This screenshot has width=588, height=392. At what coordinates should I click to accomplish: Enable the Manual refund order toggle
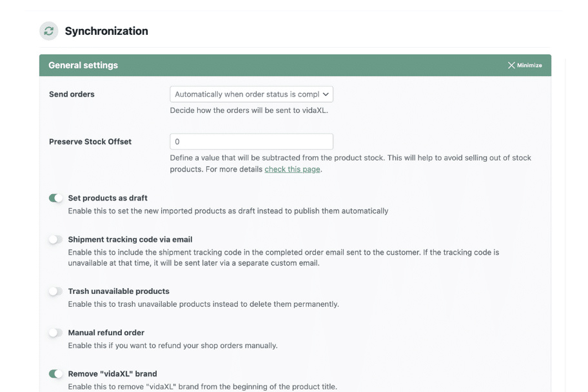point(56,333)
